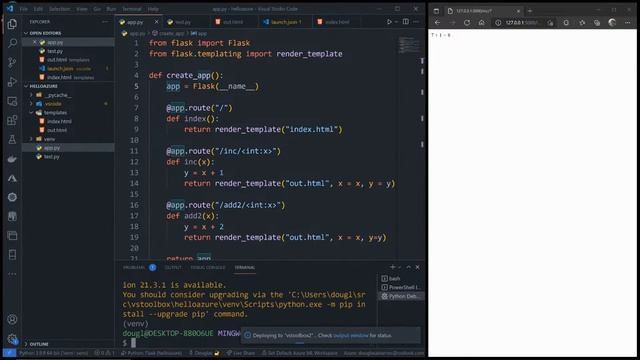Open Explorer panel more actions ellipsis
Viewport: 640px width, 360px height.
pyautogui.click(x=105, y=22)
